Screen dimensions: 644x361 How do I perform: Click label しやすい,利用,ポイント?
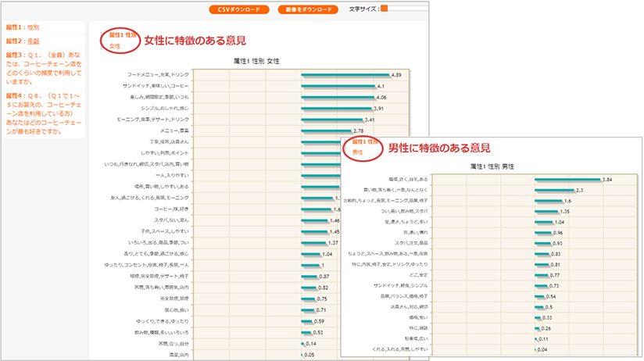165,153
